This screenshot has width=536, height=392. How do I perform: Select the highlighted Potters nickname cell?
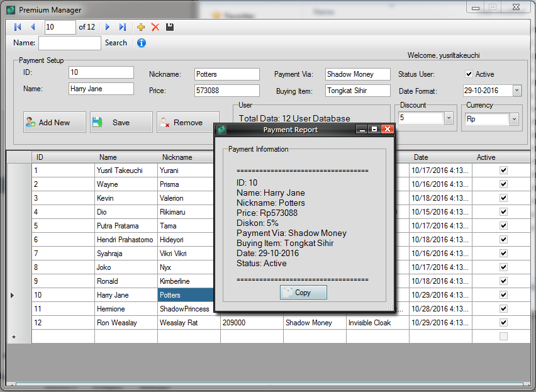pos(186,295)
